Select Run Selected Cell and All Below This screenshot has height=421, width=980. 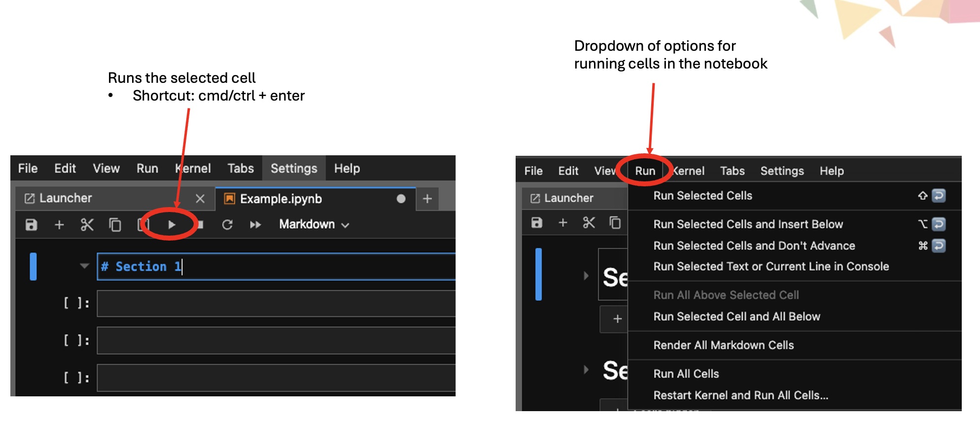736,316
